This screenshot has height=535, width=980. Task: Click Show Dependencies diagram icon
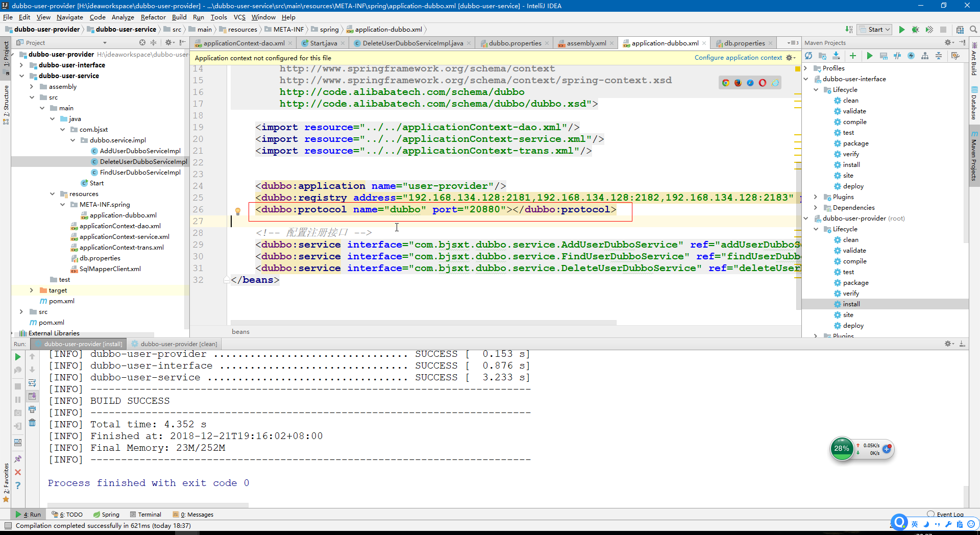coord(925,56)
